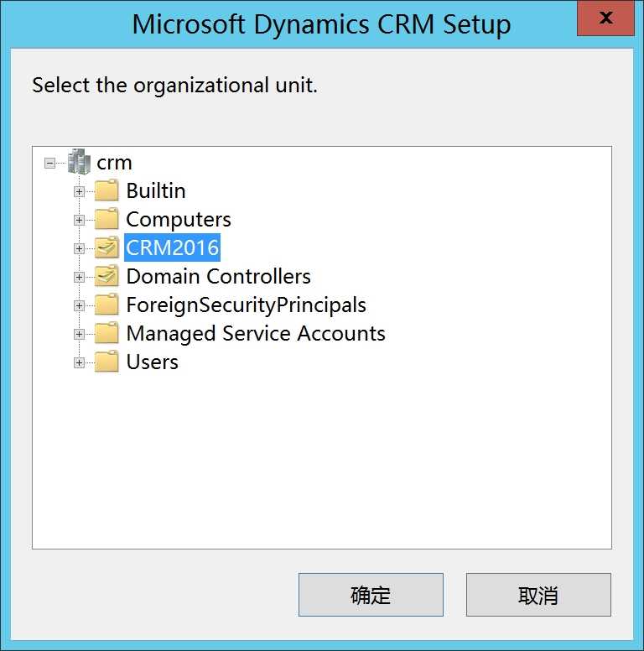Collapse the crm root node
The height and width of the screenshot is (651, 644).
click(49, 163)
